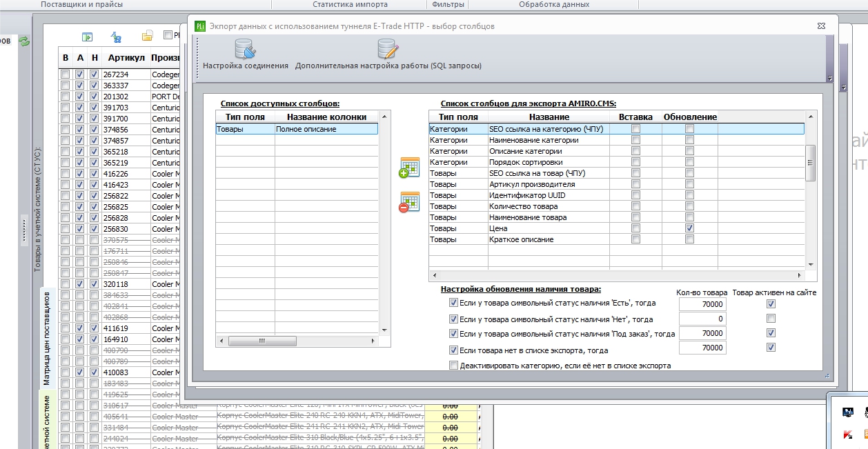This screenshot has width=868, height=449.
Task: Open 'Статистика импорта' ribbon group
Action: point(350,4)
